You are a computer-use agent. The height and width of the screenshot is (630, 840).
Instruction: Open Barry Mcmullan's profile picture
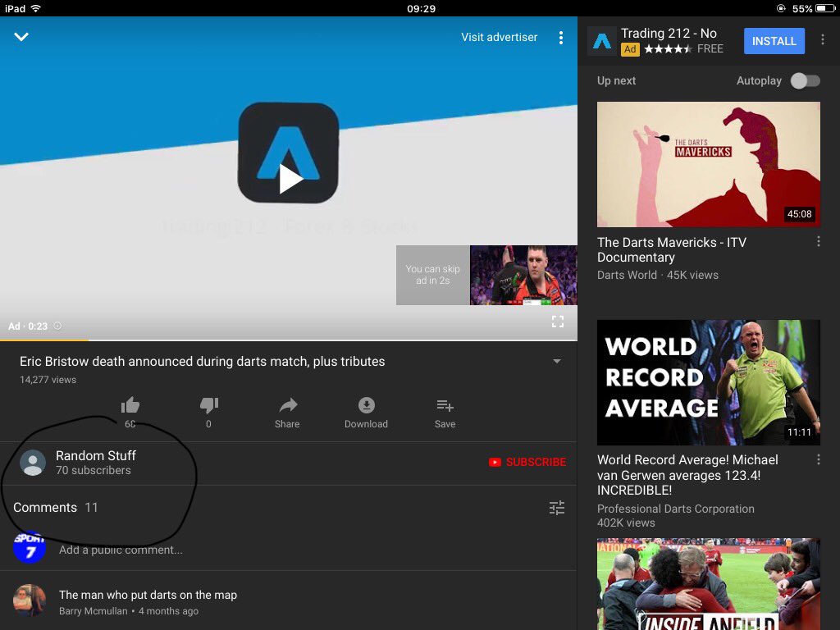point(30,600)
